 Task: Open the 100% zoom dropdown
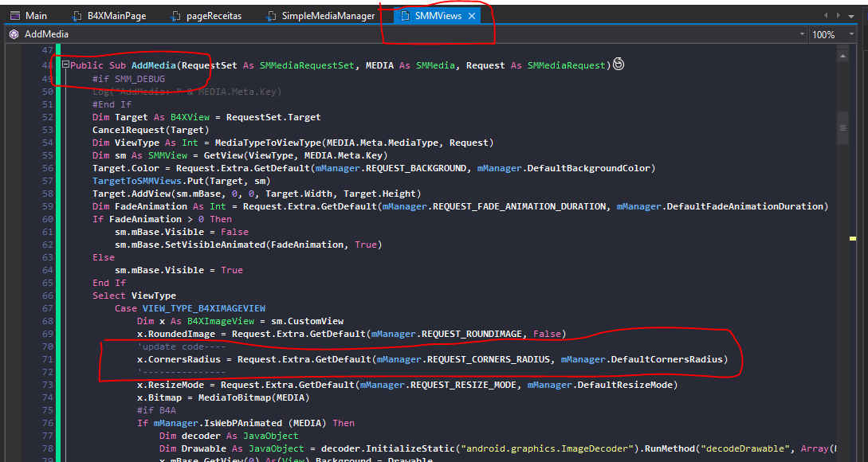click(x=850, y=34)
